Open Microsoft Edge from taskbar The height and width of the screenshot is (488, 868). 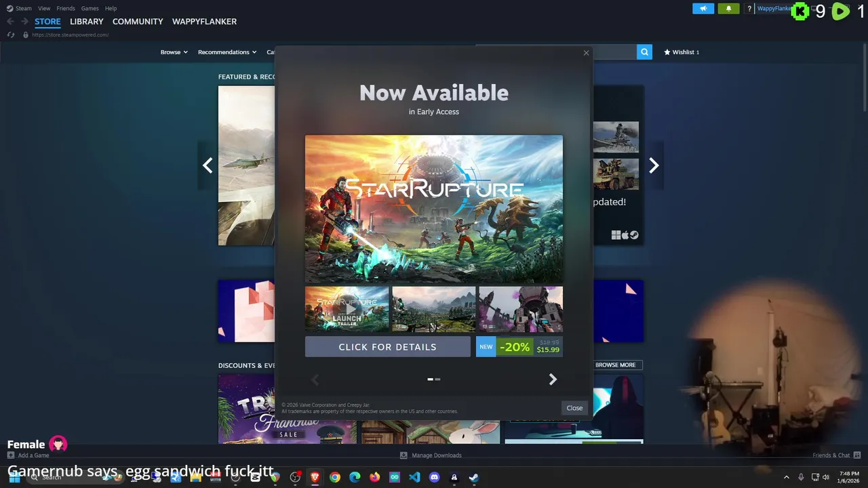(x=355, y=477)
